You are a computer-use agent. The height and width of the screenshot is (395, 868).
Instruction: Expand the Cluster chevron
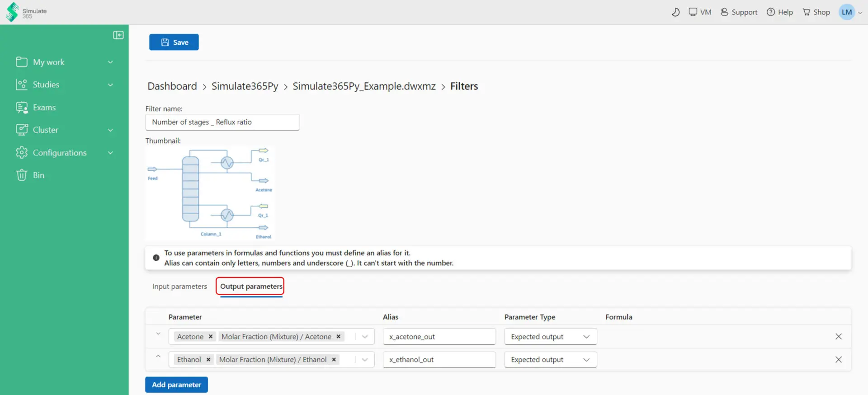(110, 130)
